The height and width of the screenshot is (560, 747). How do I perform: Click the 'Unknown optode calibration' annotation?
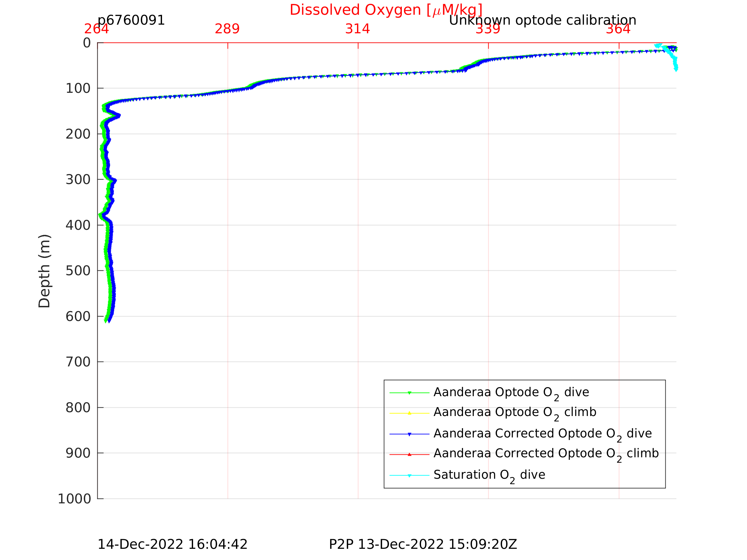coord(542,20)
